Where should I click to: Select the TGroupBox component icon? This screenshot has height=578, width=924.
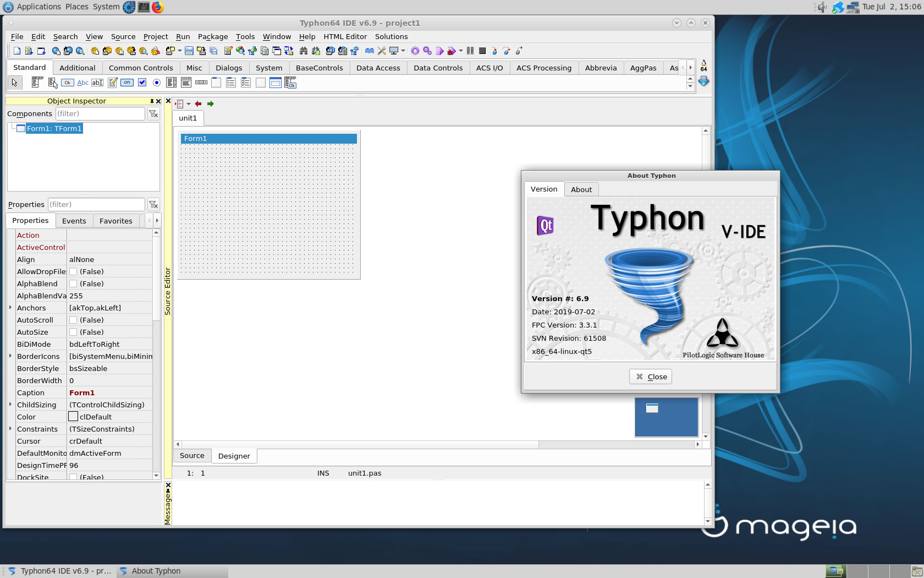click(216, 83)
